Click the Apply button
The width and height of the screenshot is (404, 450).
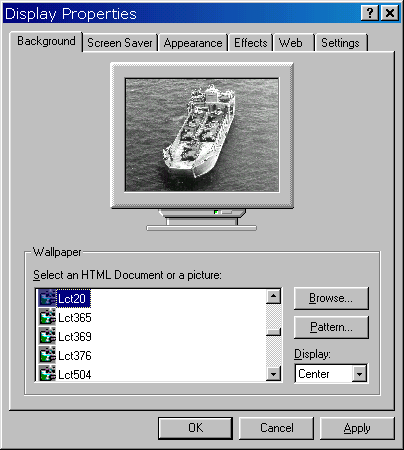(x=357, y=428)
